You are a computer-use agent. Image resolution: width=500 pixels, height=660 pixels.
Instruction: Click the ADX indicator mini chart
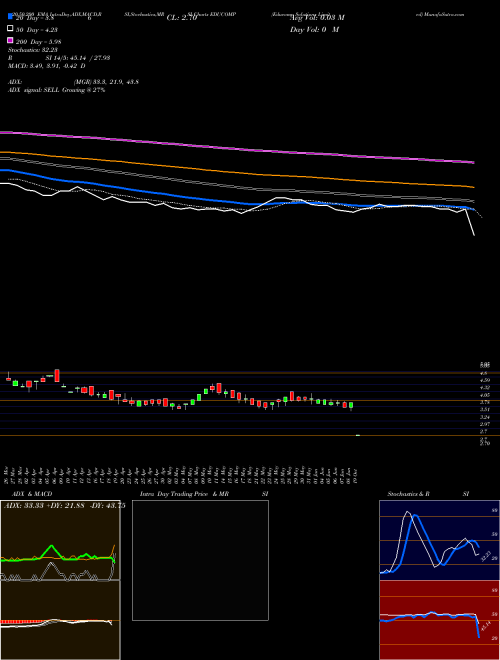tap(60, 540)
